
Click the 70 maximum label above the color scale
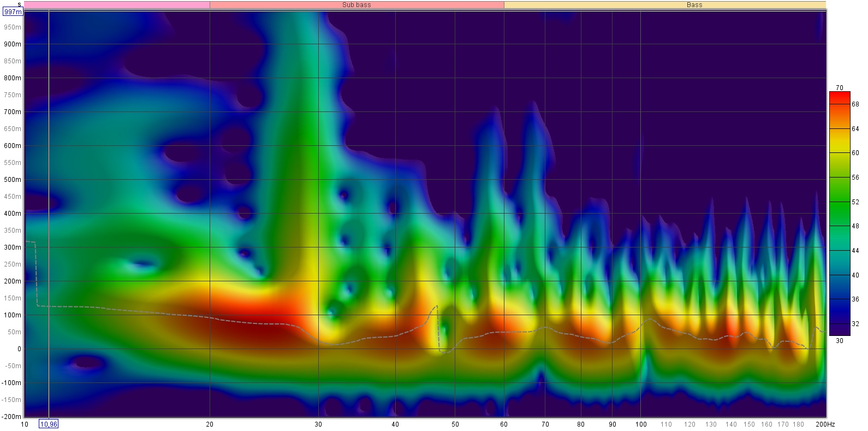pyautogui.click(x=839, y=88)
